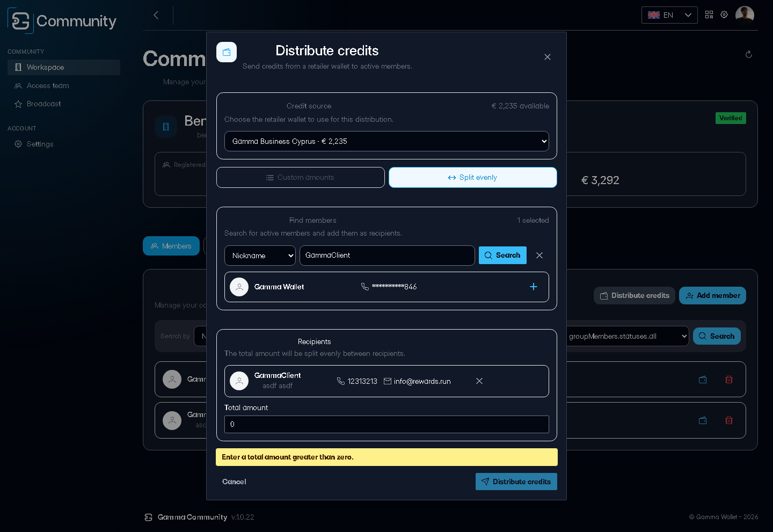Remove GammaClient from recipients list

point(479,381)
